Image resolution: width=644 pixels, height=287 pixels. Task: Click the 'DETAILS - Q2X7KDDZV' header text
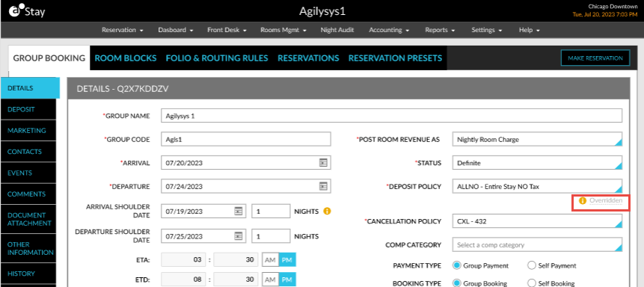[123, 88]
